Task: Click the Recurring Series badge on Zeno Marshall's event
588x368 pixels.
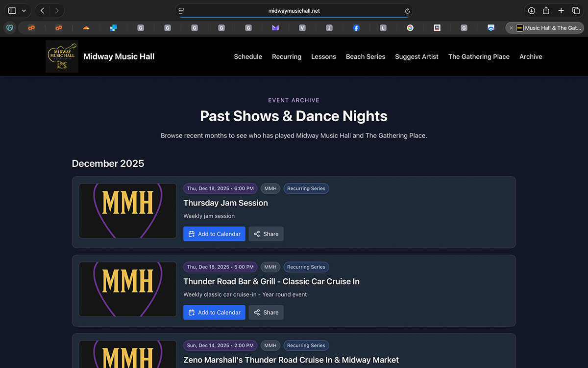Action: (306, 345)
